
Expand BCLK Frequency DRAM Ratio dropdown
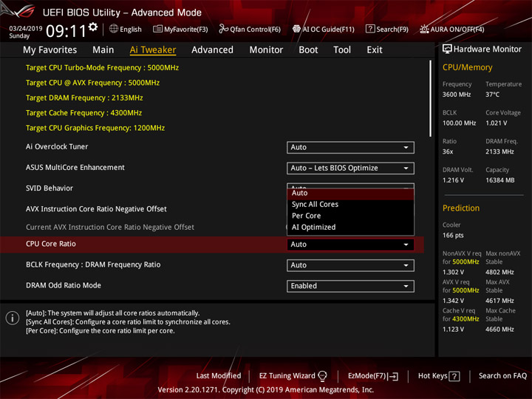(350, 265)
